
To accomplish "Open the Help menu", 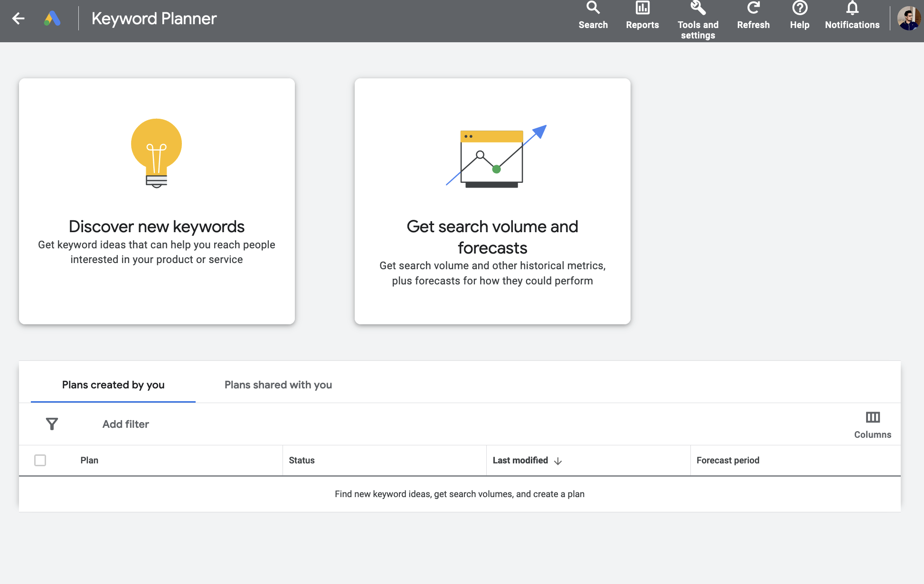I will pyautogui.click(x=800, y=16).
